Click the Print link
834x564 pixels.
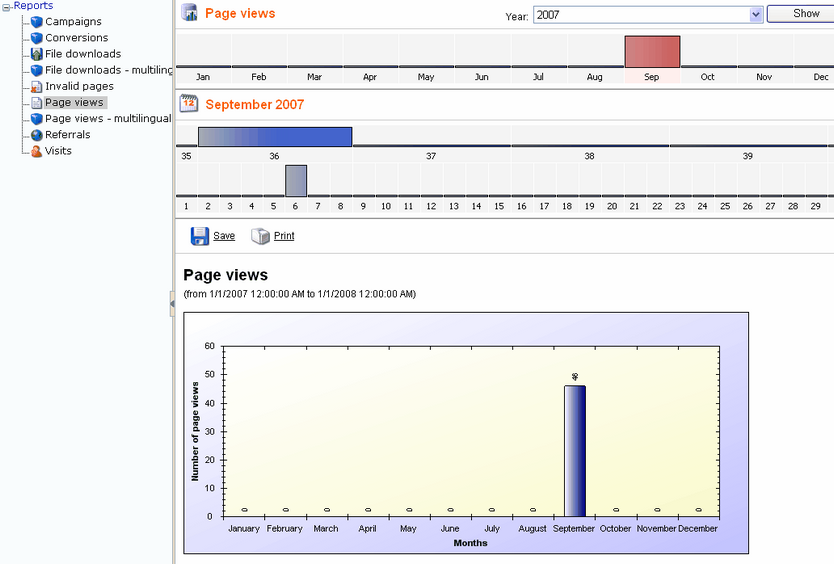tap(284, 236)
